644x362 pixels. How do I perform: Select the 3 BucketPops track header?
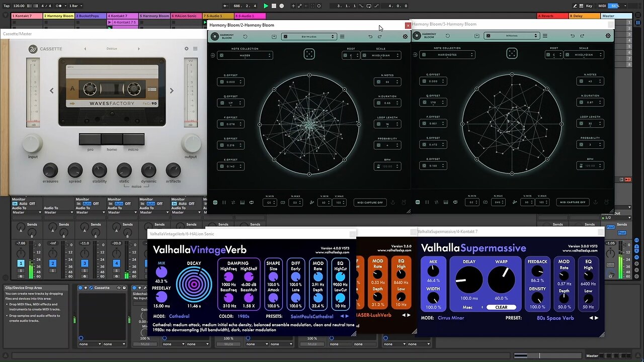pos(90,16)
